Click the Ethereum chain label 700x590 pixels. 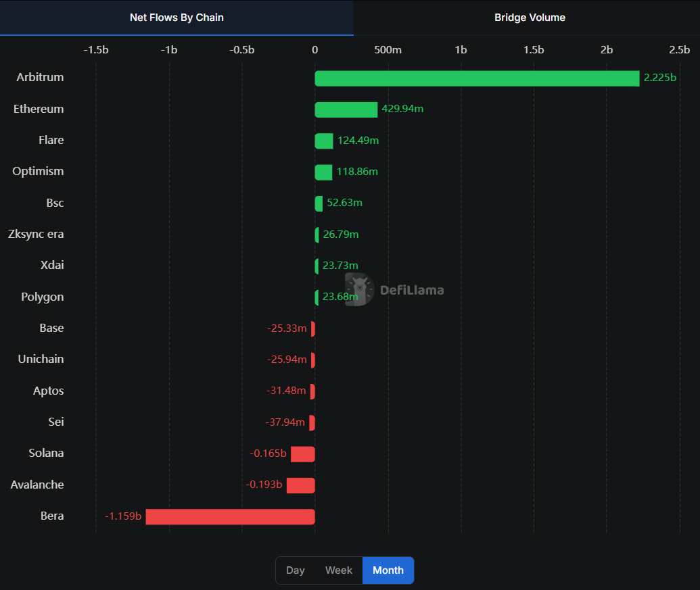pos(39,109)
